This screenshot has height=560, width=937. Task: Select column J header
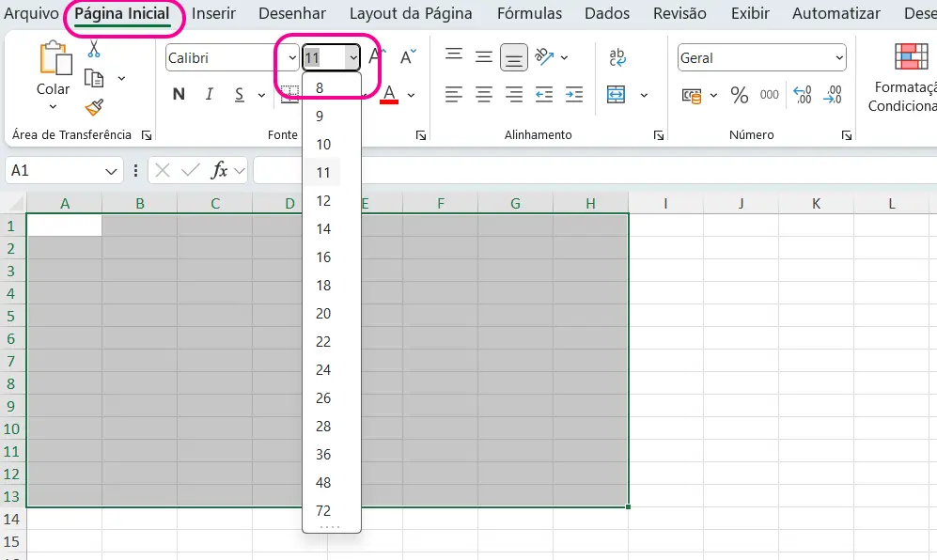coord(741,203)
